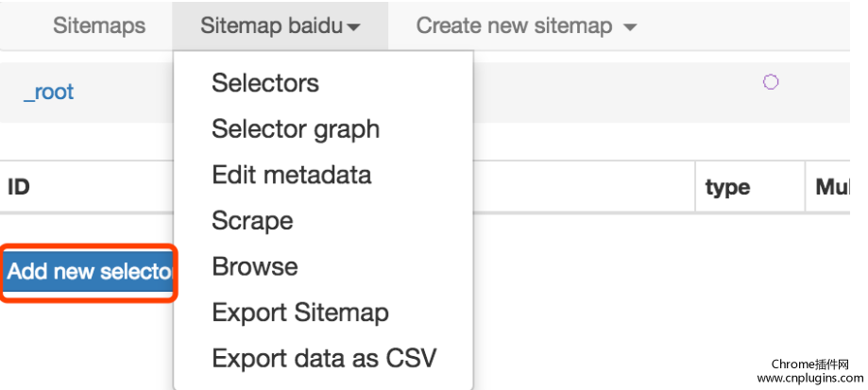Click the Add new selector button

[x=89, y=272]
